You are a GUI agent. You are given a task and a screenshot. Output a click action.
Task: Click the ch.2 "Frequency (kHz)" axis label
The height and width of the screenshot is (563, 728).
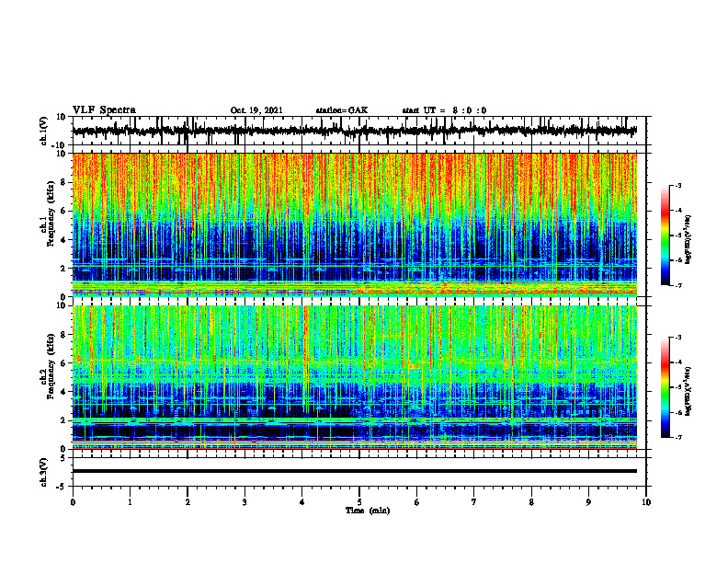[51, 366]
